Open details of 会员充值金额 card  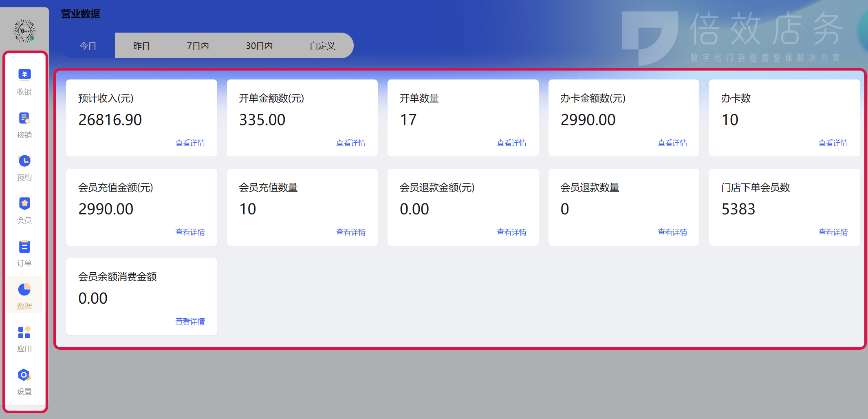[190, 232]
